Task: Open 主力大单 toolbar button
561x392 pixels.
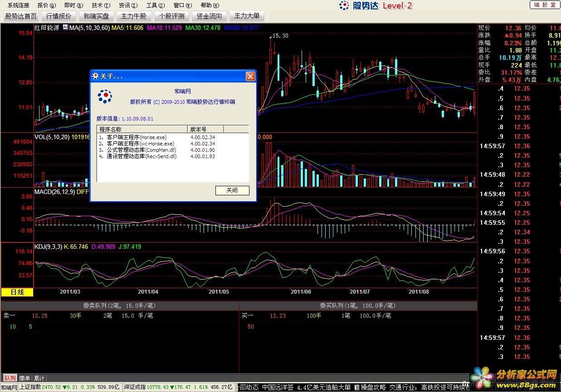Action: (247, 16)
